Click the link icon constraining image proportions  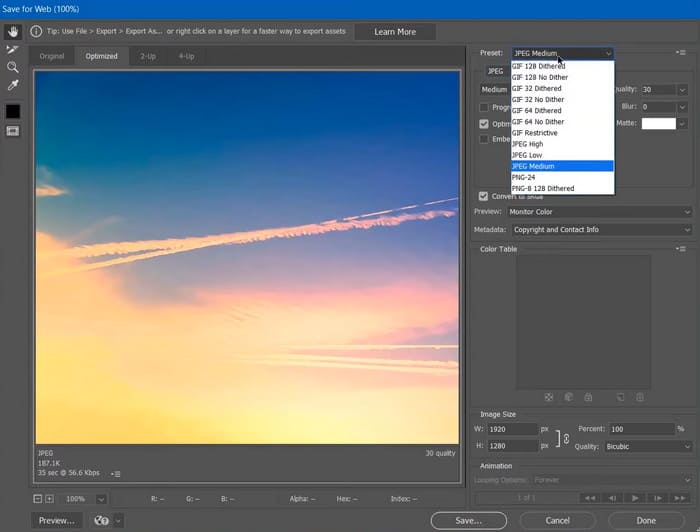point(567,437)
